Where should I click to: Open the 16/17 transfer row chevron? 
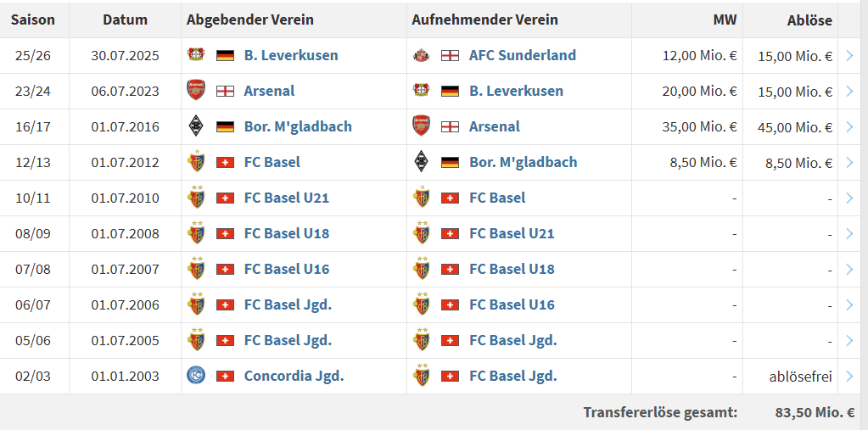click(x=850, y=126)
